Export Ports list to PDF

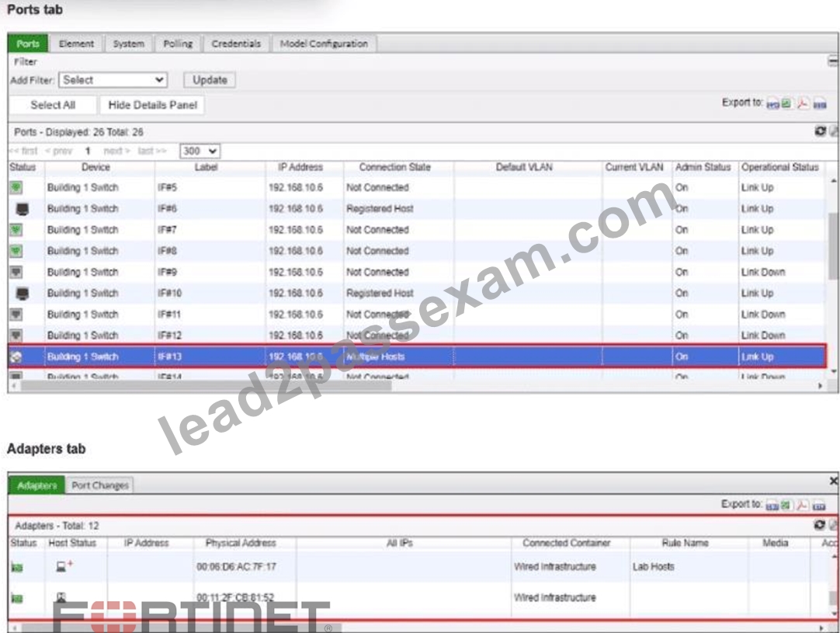point(803,103)
